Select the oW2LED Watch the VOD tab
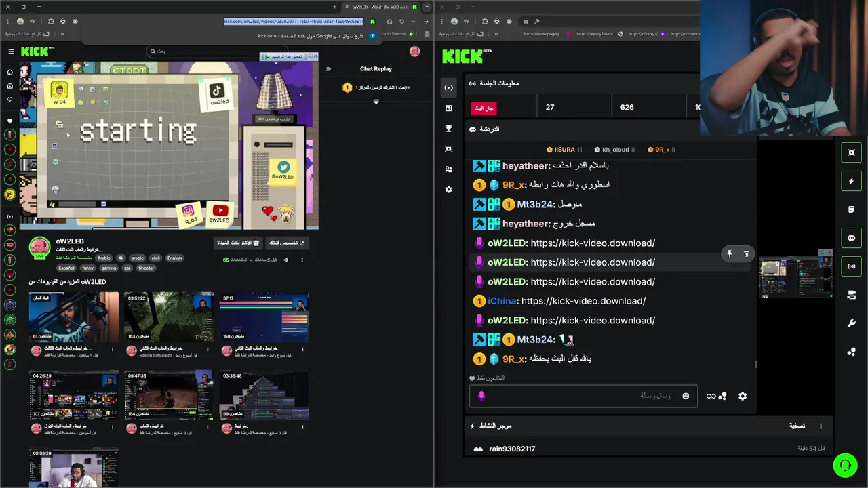Screen dimensions: 868x488 (x=381, y=7)
